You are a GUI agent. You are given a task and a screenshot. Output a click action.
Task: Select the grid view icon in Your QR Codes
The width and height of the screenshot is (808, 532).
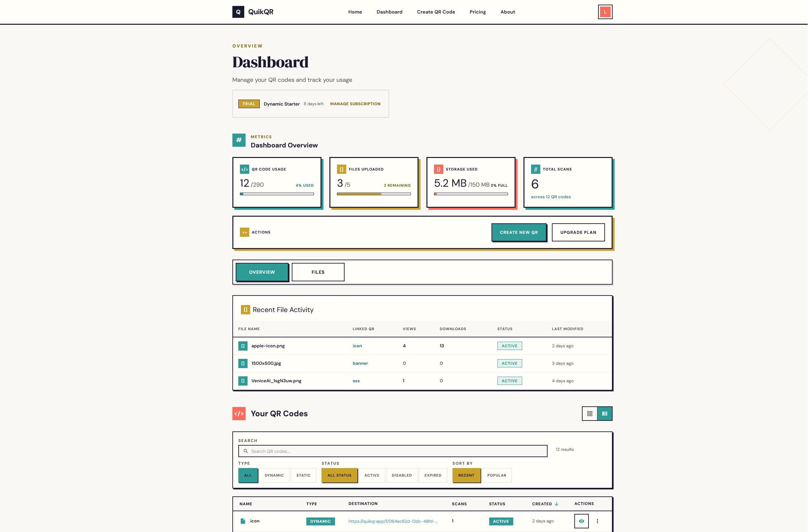click(590, 414)
